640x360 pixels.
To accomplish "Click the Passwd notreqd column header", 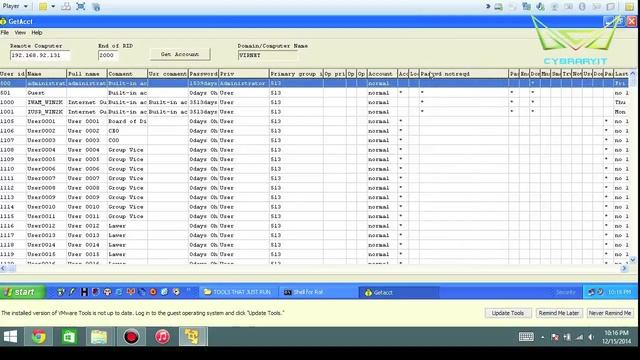I will pyautogui.click(x=464, y=74).
